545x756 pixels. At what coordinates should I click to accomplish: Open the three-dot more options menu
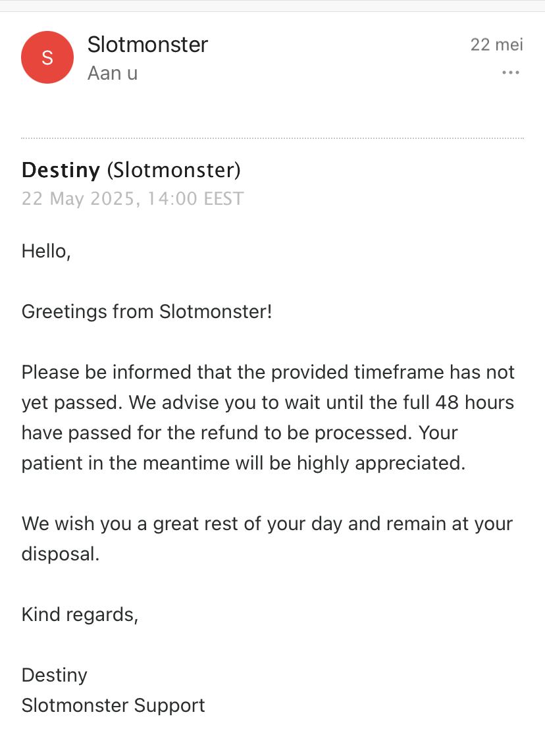click(511, 72)
